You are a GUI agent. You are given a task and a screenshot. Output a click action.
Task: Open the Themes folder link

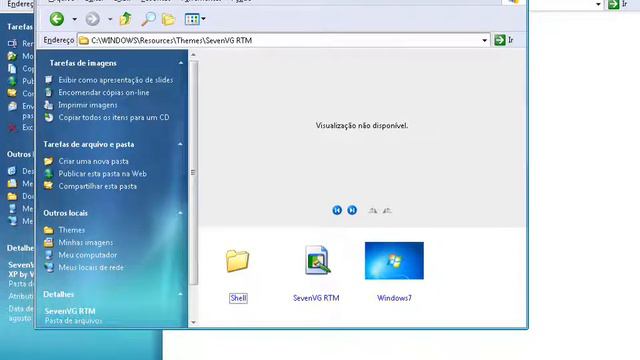(x=72, y=230)
